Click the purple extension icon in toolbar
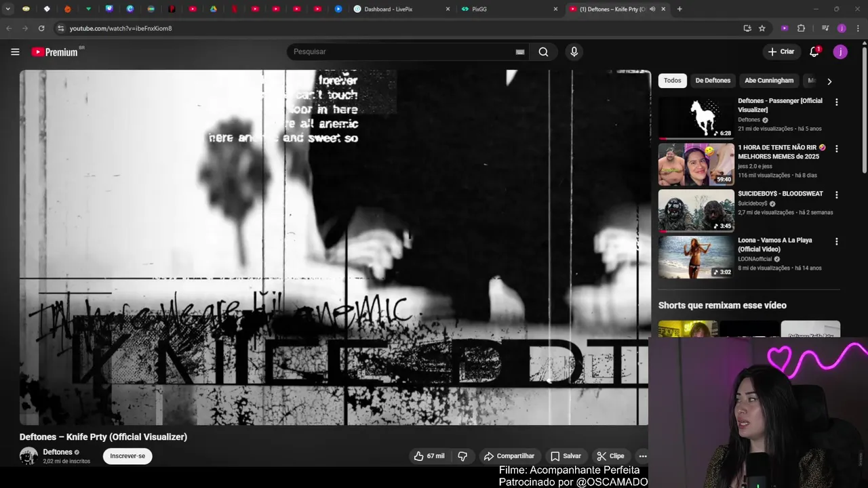The width and height of the screenshot is (868, 488). (785, 28)
